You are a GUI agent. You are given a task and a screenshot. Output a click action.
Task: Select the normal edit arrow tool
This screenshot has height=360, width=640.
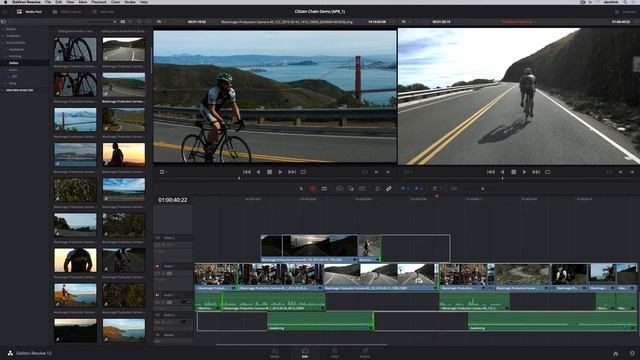coord(301,189)
